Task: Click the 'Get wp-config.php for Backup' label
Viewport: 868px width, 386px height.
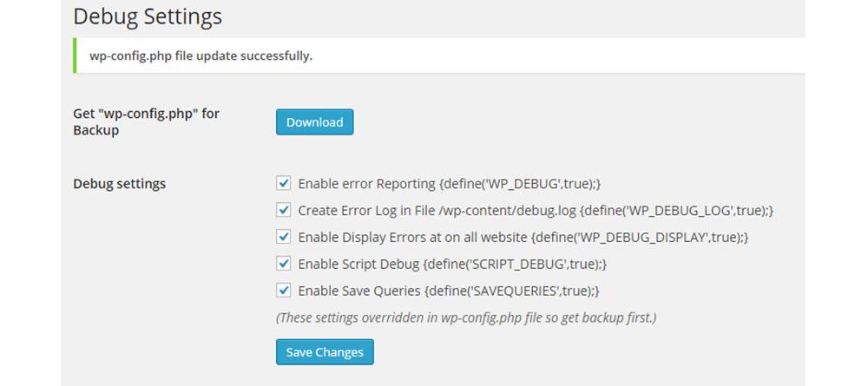Action: [x=146, y=122]
